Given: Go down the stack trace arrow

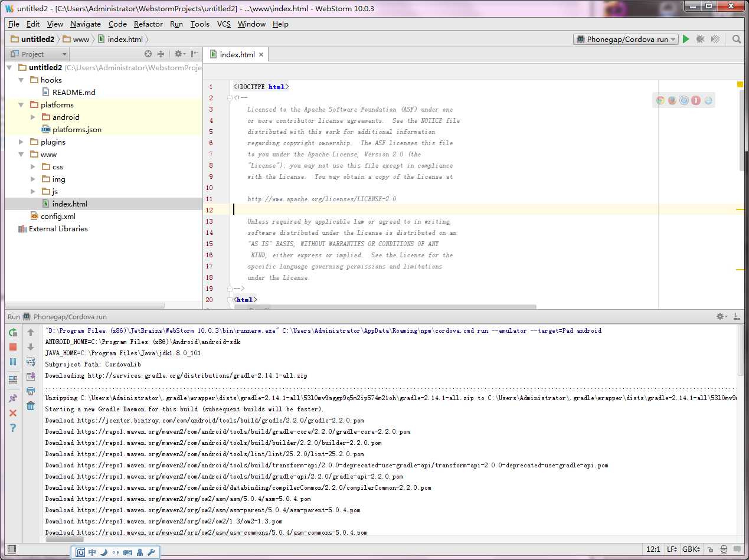Looking at the screenshot, I should 31,347.
